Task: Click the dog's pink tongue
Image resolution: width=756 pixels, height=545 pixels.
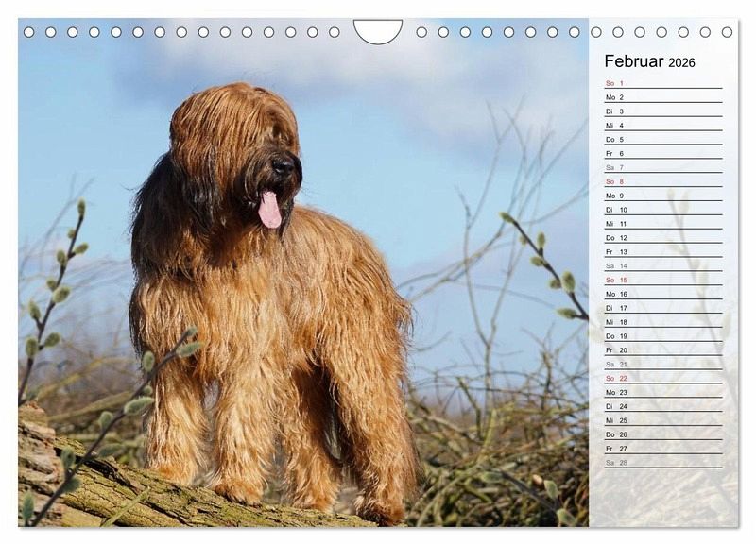Action: [270, 210]
